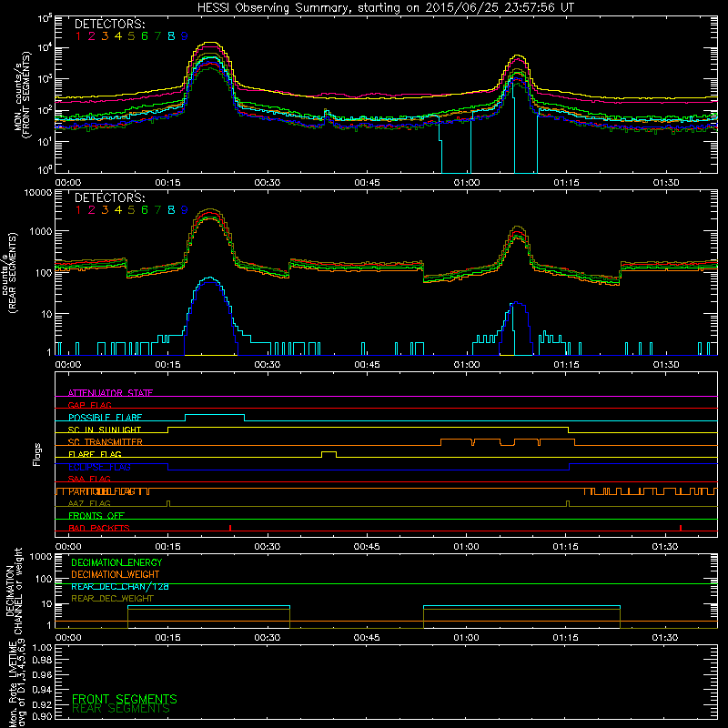Click '1.00' y-axis value on livetime panel
This screenshot has height=728, width=728.
coord(42,647)
